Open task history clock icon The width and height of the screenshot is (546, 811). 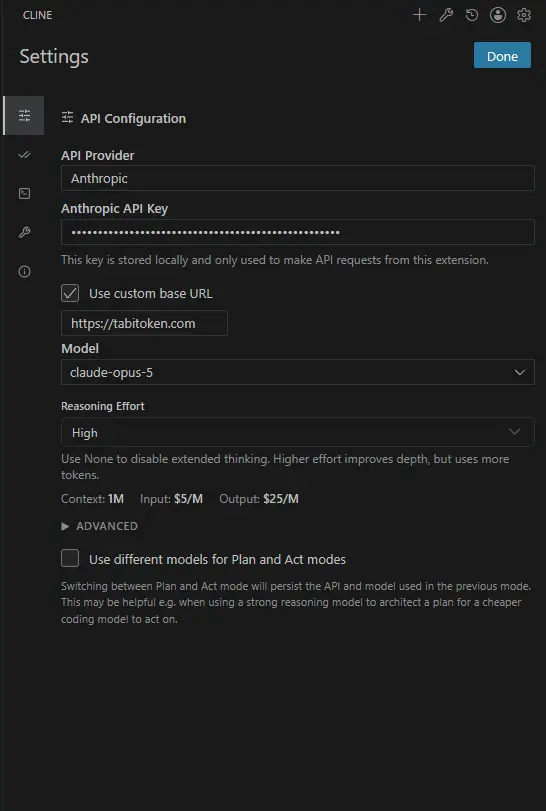[472, 15]
